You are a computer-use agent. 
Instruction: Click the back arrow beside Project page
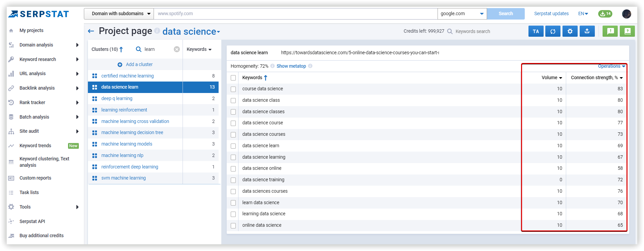pos(91,31)
